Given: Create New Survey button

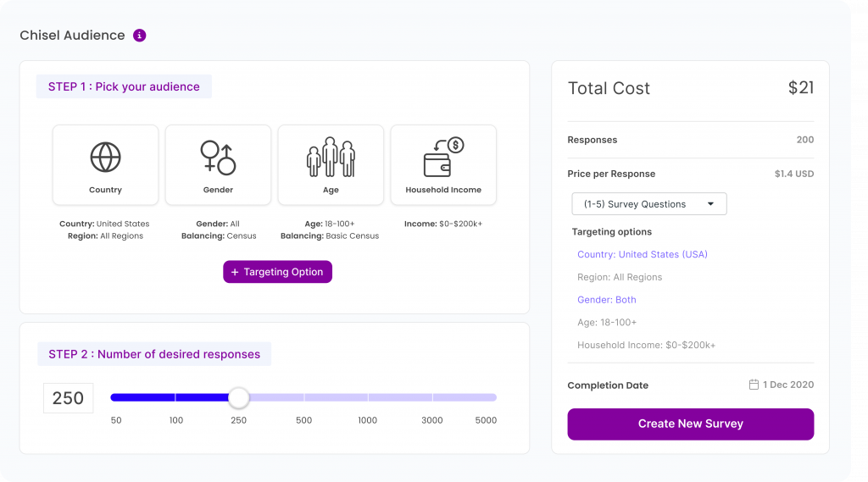Looking at the screenshot, I should point(690,424).
